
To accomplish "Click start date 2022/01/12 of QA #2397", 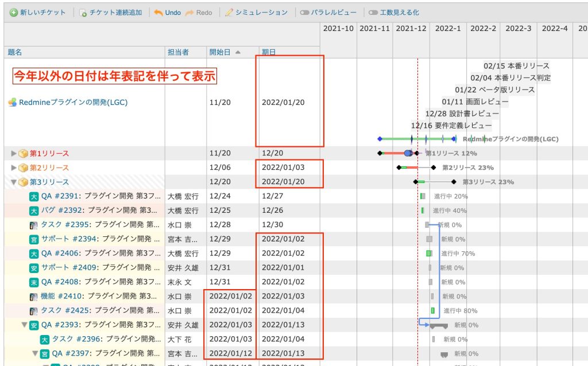I will pyautogui.click(x=231, y=353).
